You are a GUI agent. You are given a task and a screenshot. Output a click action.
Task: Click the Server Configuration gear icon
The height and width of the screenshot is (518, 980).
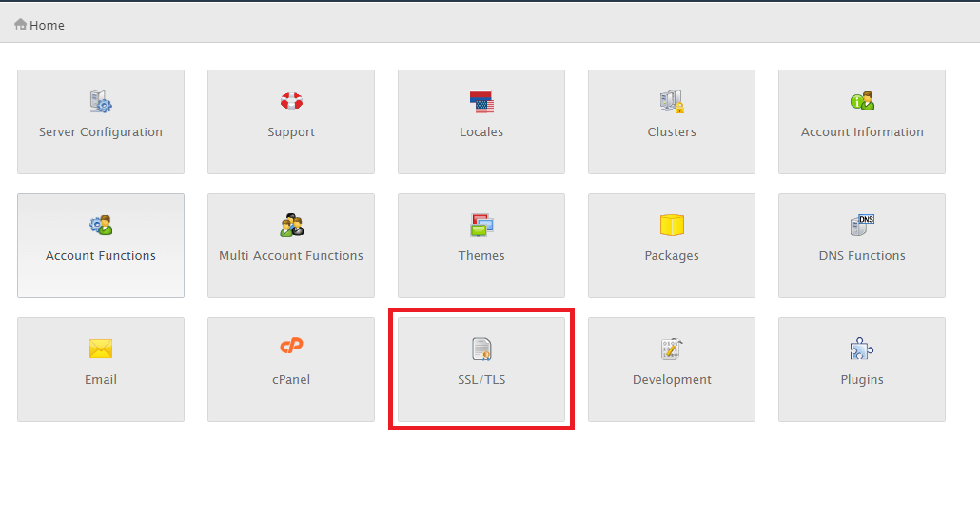pos(101,101)
